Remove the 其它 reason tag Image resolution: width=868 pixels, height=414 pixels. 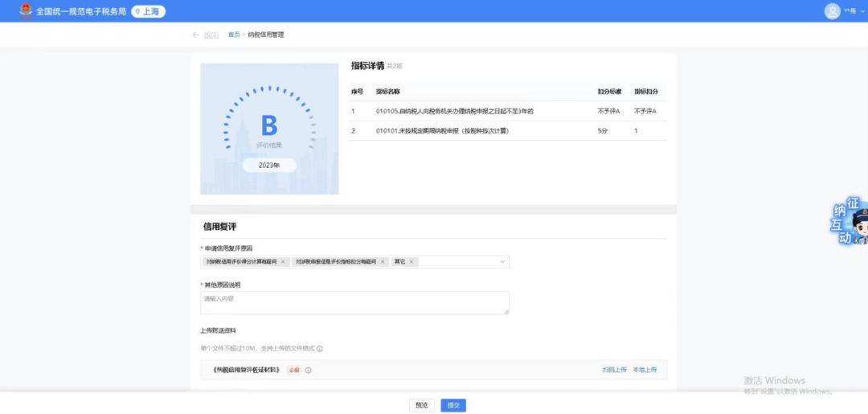click(412, 262)
